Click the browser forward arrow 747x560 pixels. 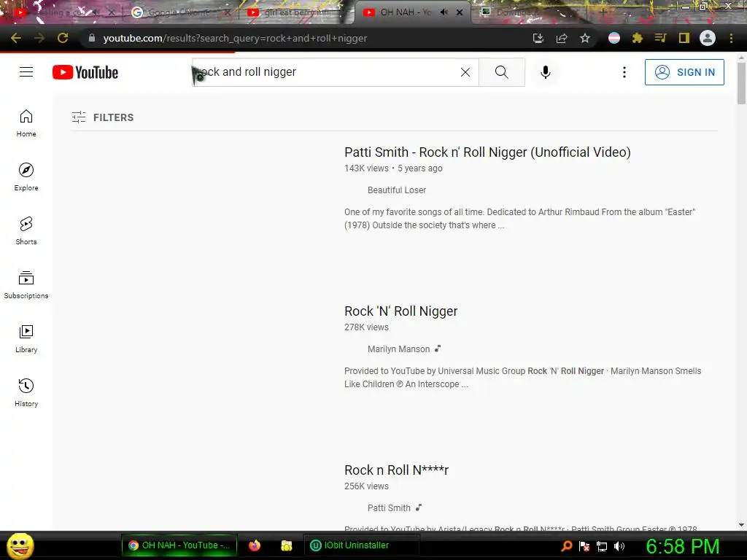pyautogui.click(x=39, y=38)
